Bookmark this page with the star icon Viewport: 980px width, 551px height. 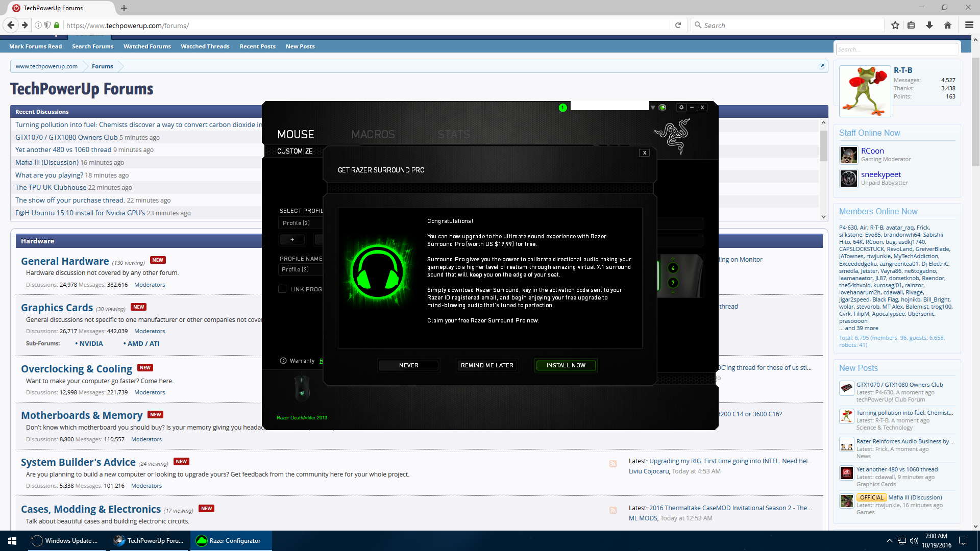pyautogui.click(x=895, y=25)
